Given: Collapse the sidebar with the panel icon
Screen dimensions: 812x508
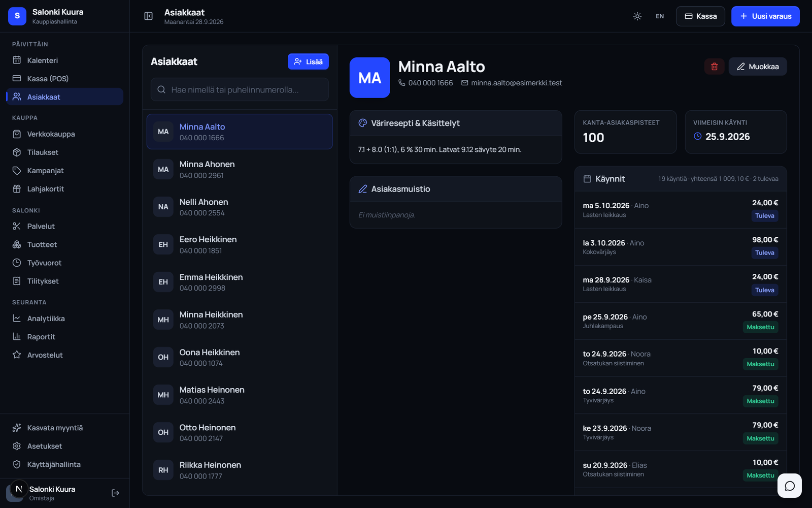Looking at the screenshot, I should [x=148, y=16].
